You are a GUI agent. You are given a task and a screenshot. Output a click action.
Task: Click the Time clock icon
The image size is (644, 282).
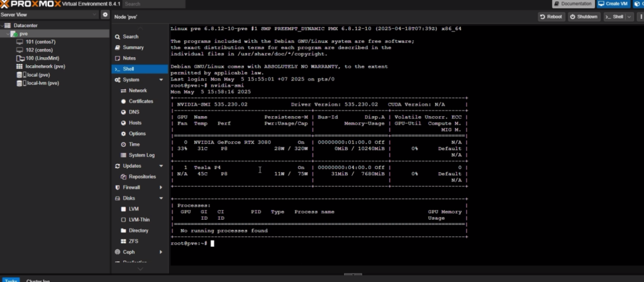point(124,144)
